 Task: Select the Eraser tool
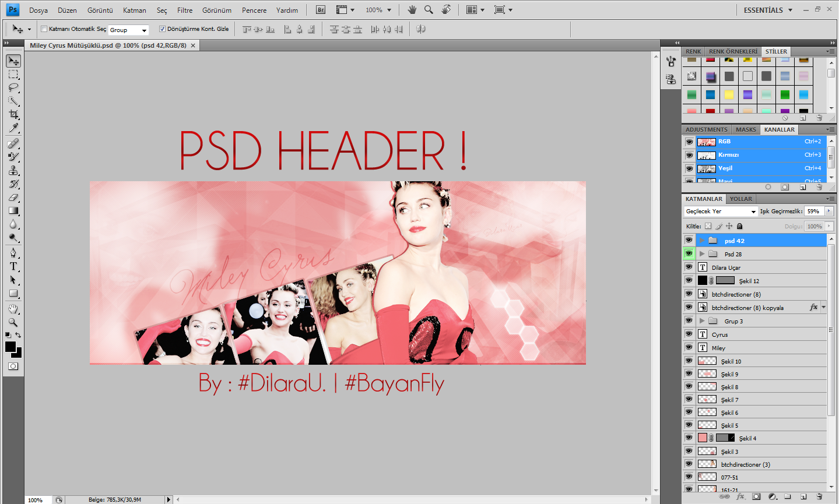pyautogui.click(x=13, y=198)
